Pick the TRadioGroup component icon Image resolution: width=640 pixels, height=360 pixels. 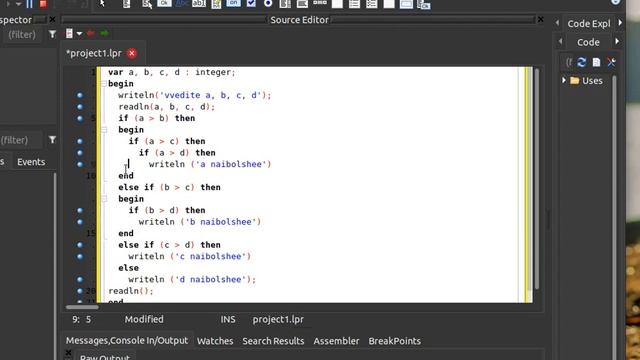click(354, 4)
